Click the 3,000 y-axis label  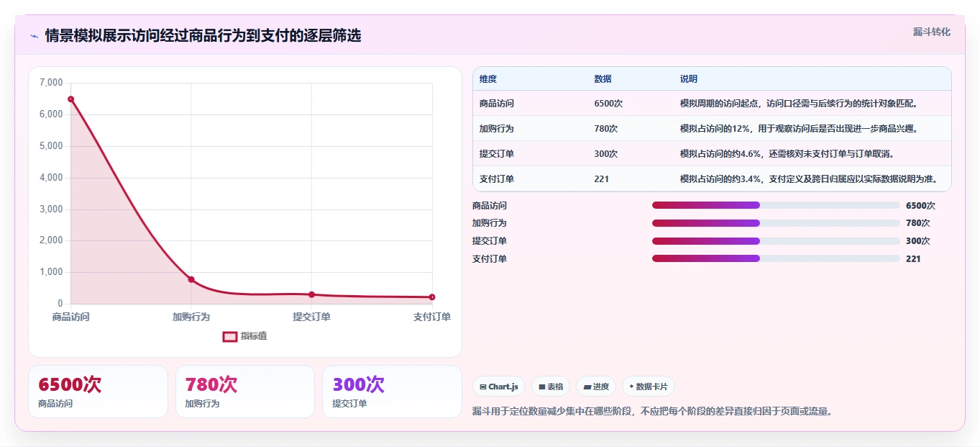click(x=50, y=209)
